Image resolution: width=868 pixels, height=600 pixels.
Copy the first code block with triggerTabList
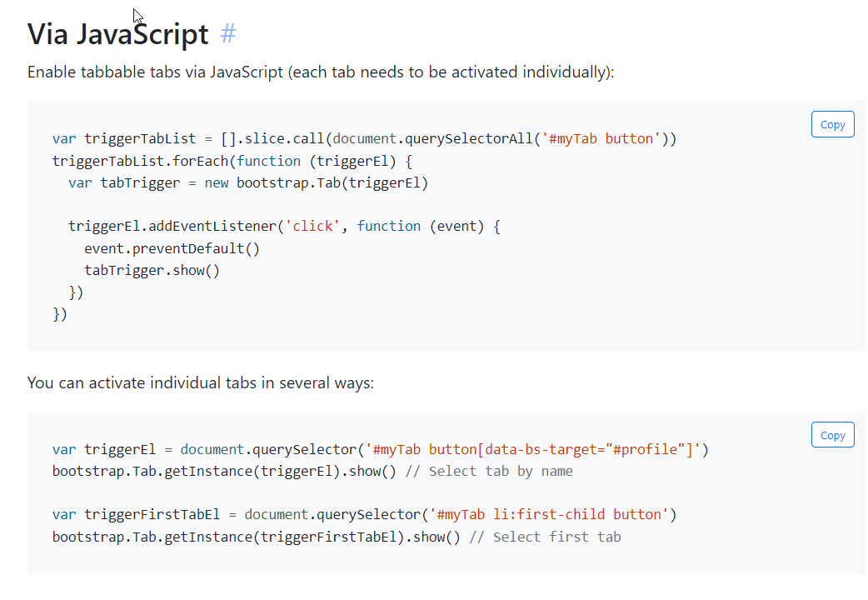pyautogui.click(x=832, y=124)
